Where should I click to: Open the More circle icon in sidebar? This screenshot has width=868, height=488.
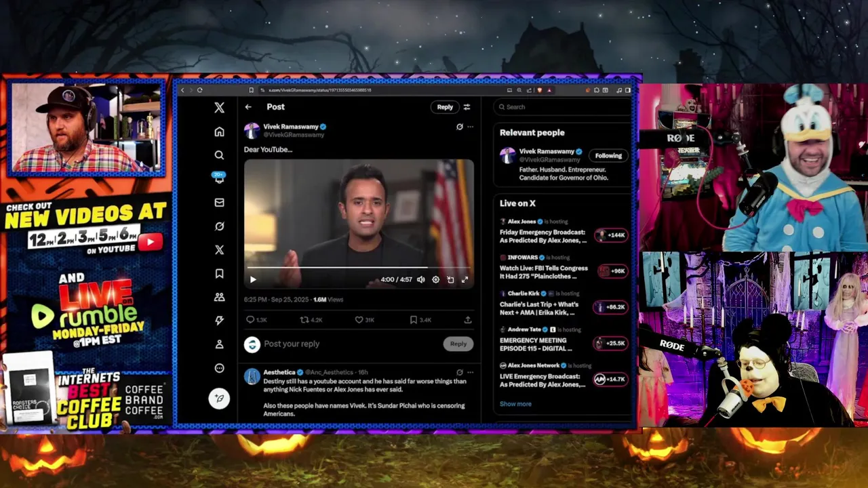point(219,368)
